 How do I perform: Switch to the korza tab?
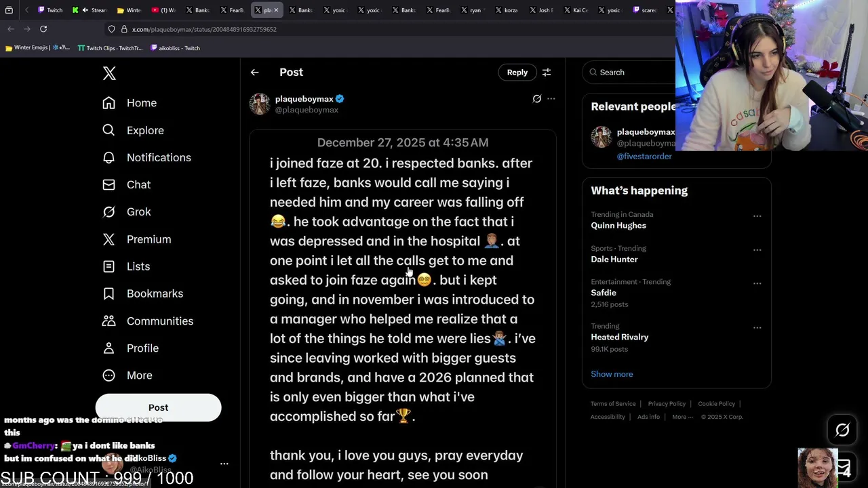(507, 10)
